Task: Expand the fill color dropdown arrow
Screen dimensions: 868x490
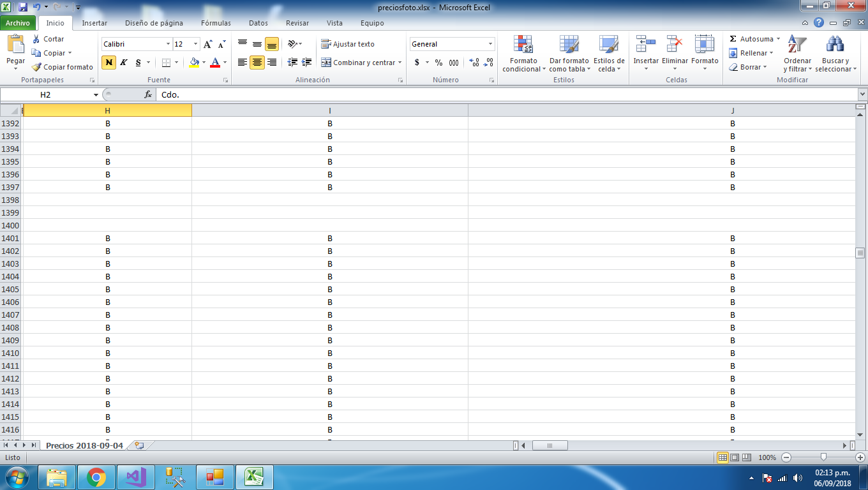Action: click(x=204, y=63)
